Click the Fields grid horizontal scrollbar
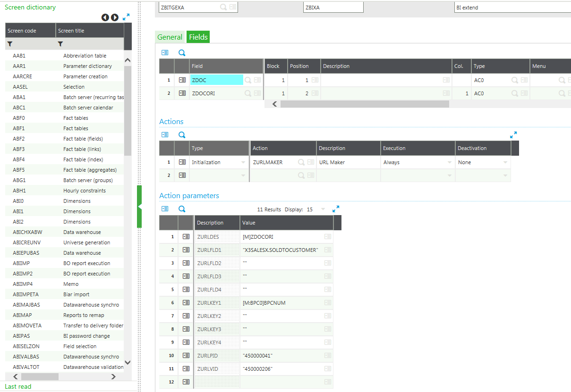Viewport: 571px width, 392px height. (x=364, y=104)
